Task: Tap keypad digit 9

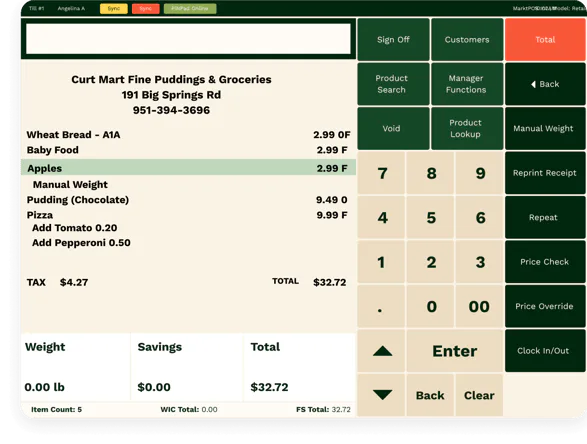Action: click(480, 173)
